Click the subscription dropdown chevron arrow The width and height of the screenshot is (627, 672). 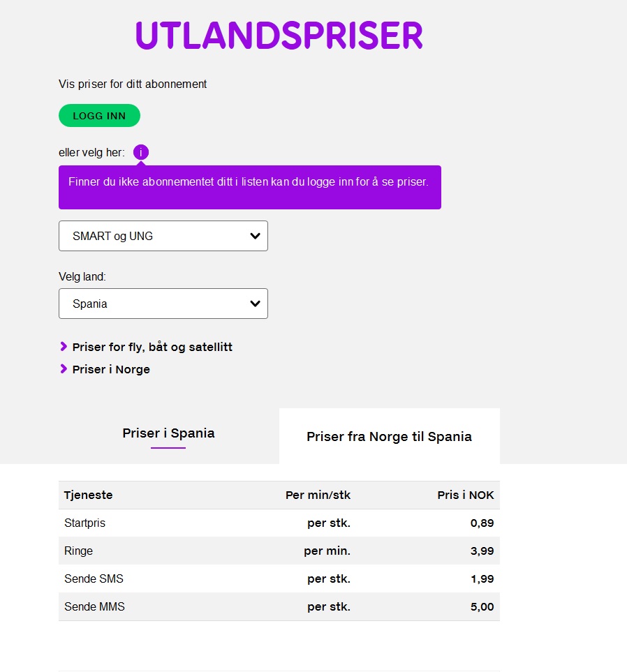coord(255,236)
